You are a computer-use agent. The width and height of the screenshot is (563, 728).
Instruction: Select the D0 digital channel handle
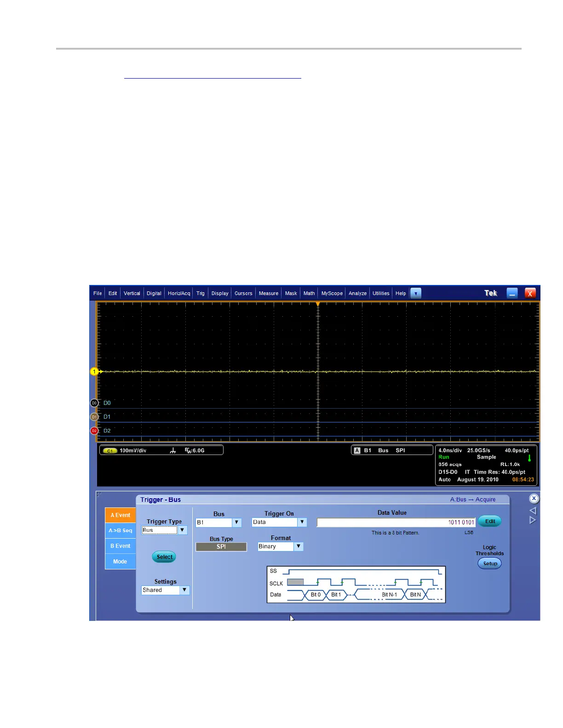(94, 403)
